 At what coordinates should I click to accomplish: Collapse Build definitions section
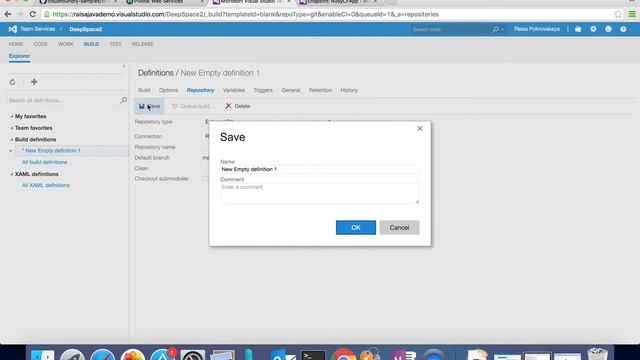coord(11,140)
